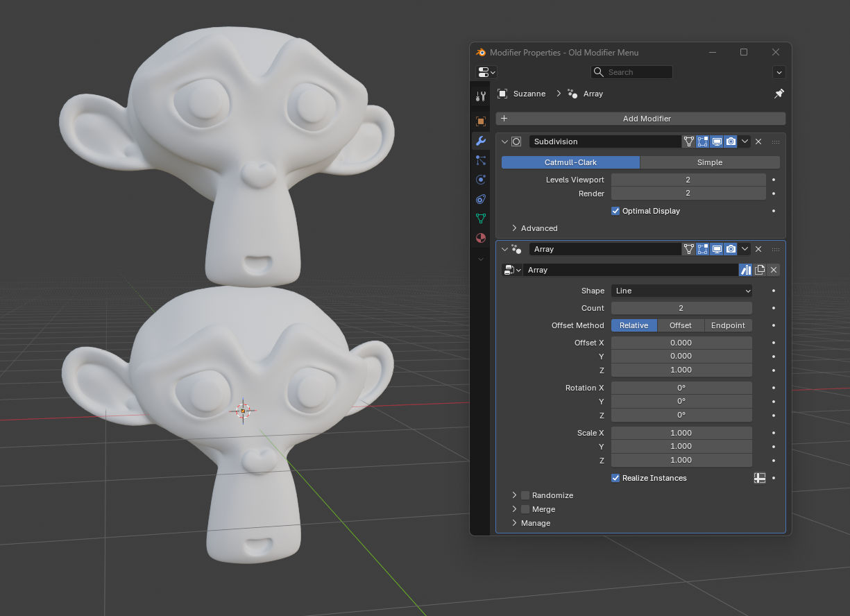The image size is (850, 616).
Task: Expand the Merge subpanel arrow
Action: pyautogui.click(x=514, y=509)
